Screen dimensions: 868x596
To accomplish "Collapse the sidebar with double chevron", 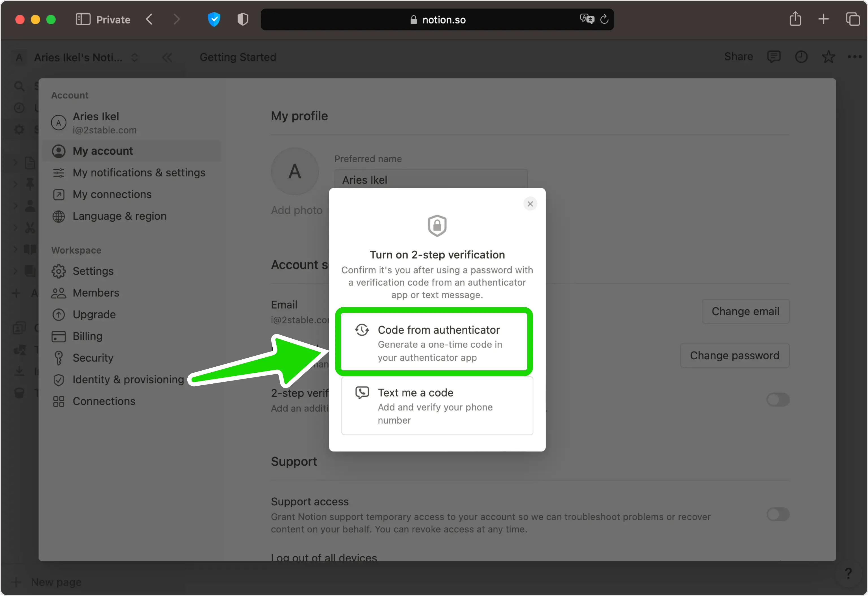I will point(167,58).
